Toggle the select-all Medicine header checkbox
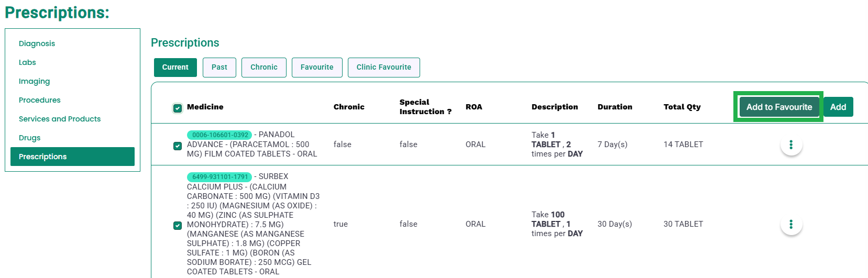This screenshot has width=868, height=278. [178, 108]
